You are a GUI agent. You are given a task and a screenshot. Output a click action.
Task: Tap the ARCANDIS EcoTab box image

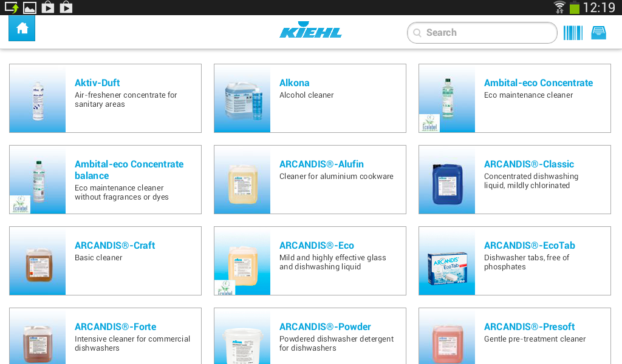click(x=447, y=269)
